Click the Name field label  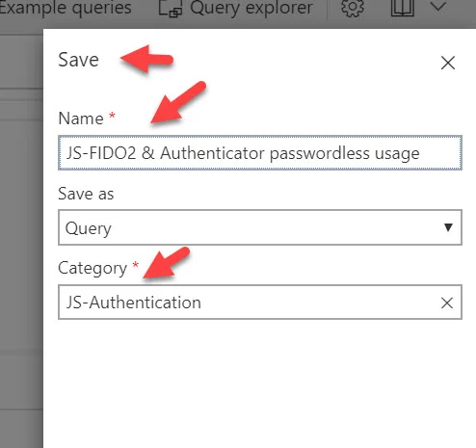click(x=81, y=119)
